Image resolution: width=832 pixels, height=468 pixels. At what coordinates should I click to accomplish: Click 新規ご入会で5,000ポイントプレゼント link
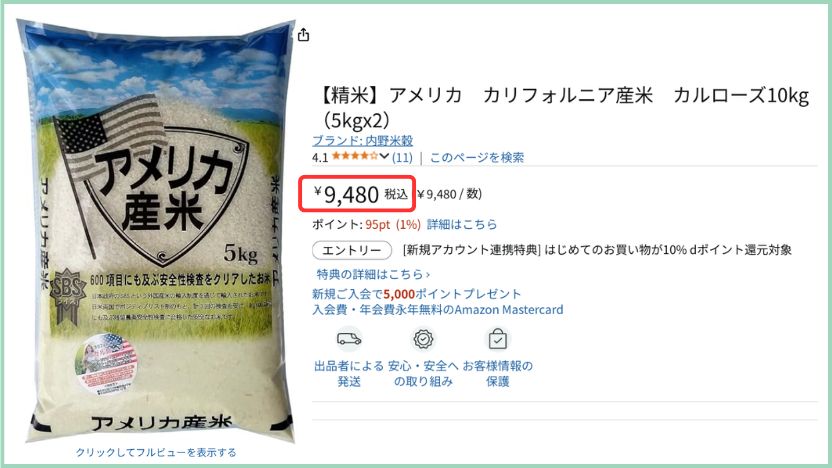(417, 293)
